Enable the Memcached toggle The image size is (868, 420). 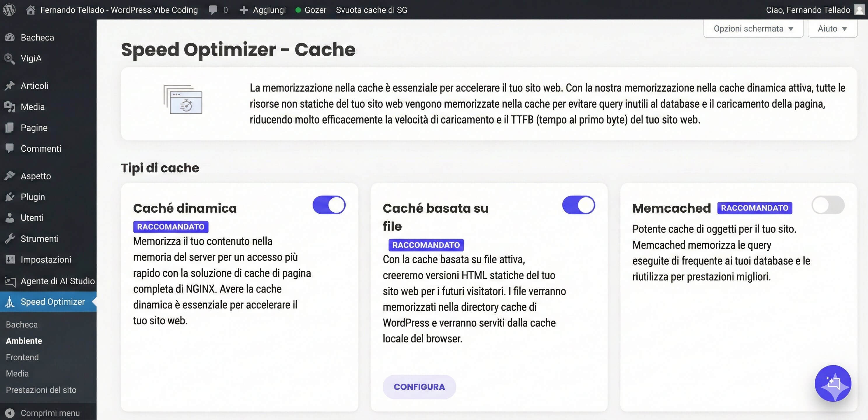tap(828, 205)
